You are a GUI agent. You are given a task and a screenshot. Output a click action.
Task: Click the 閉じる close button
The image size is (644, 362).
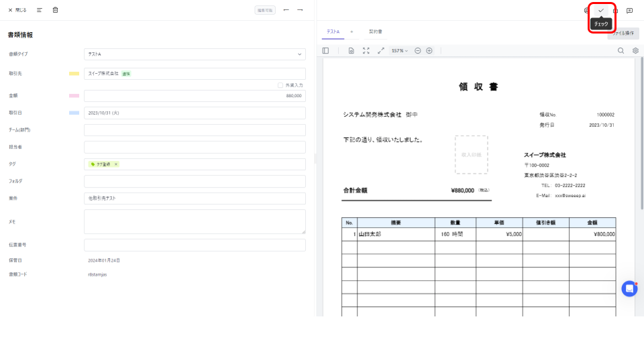17,10
